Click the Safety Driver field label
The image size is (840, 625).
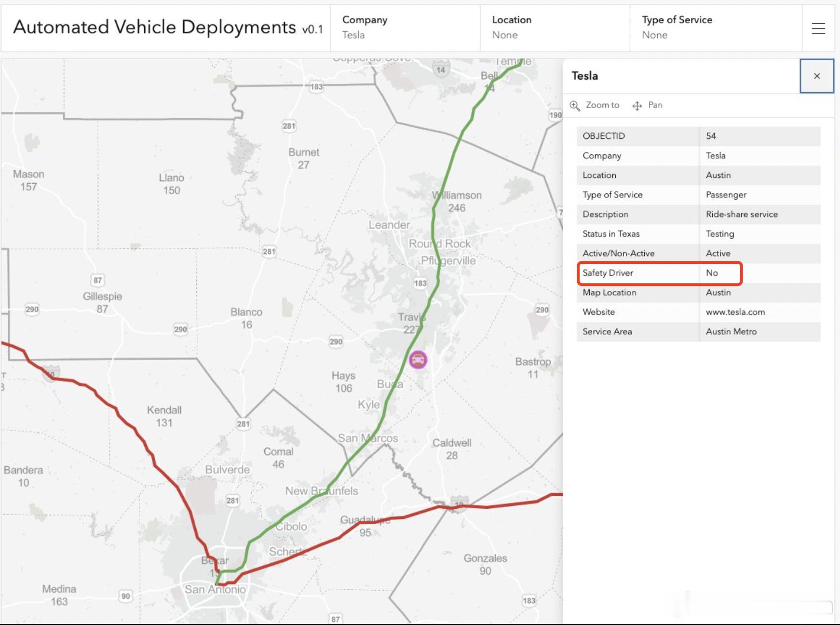tap(608, 273)
